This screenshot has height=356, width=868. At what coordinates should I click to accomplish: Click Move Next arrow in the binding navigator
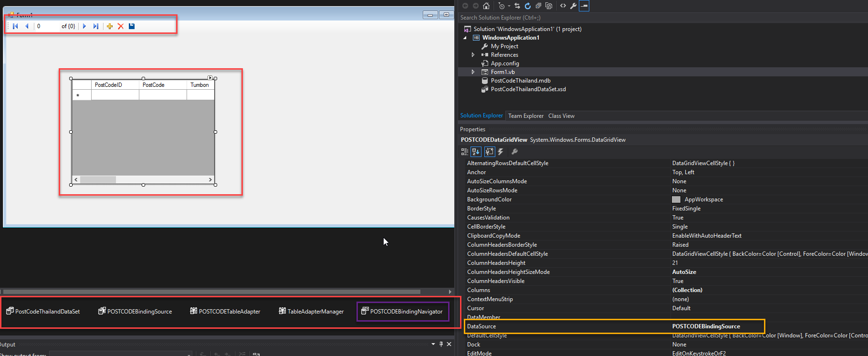coord(84,26)
